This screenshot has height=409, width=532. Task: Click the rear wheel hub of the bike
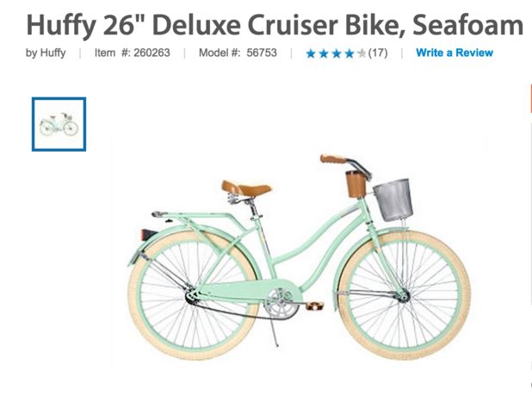pos(192,295)
